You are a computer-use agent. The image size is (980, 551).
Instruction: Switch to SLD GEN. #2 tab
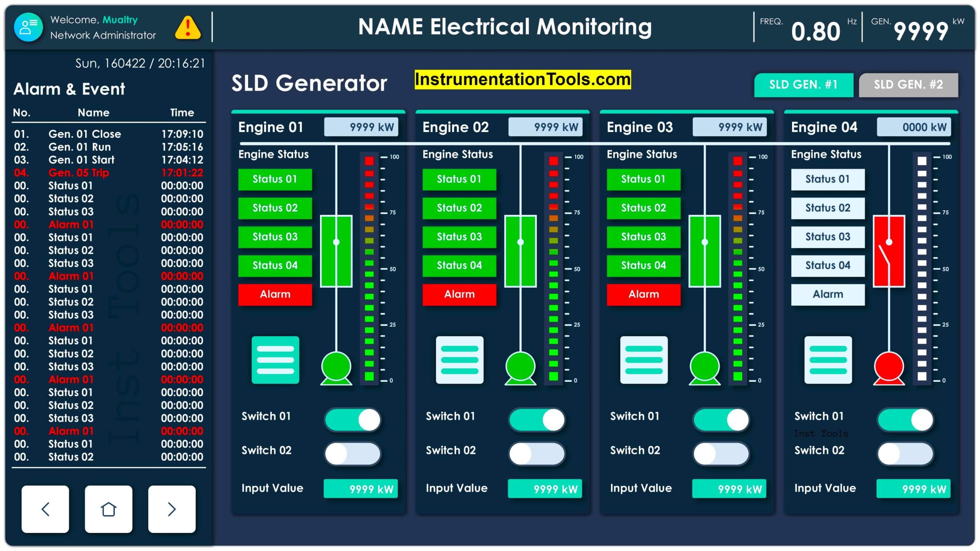pos(908,85)
